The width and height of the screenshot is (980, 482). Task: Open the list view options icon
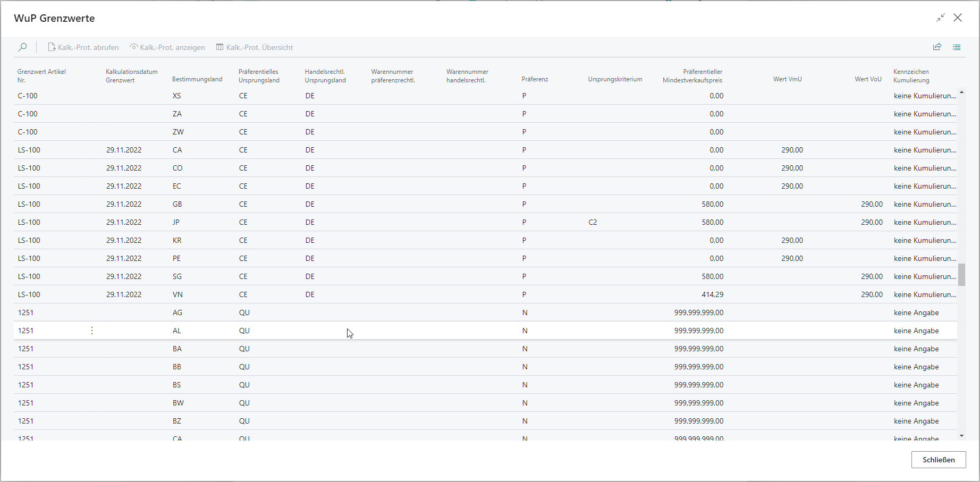click(x=957, y=47)
